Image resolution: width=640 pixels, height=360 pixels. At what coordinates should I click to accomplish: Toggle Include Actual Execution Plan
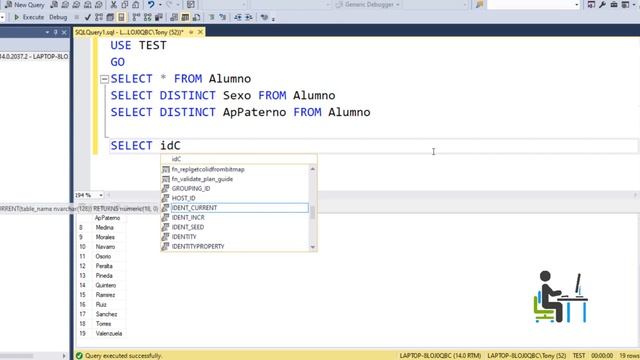click(x=136, y=17)
